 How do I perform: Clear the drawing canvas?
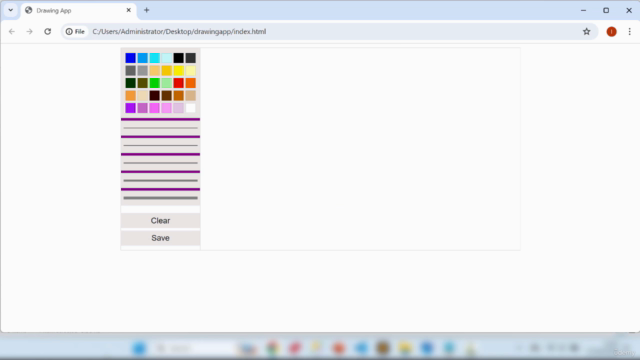[x=160, y=220]
